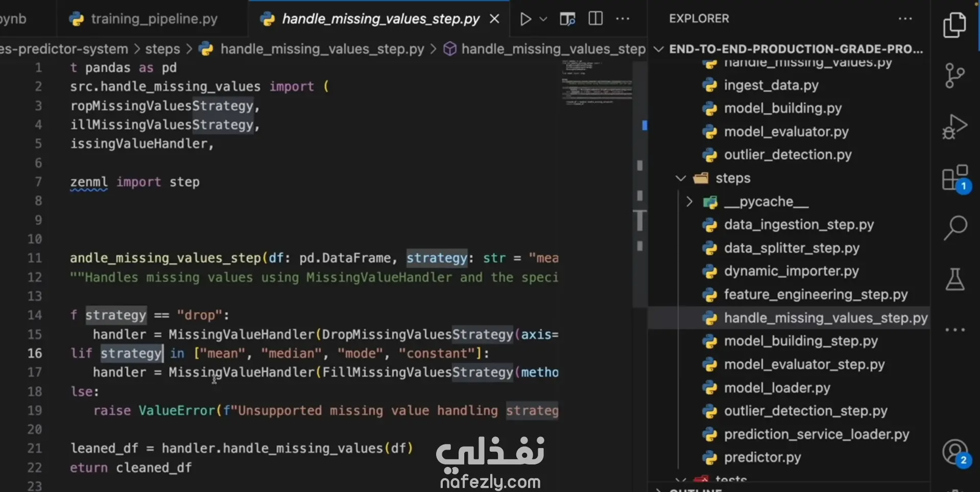The height and width of the screenshot is (492, 980).
Task: Open model_loader.py in the steps folder
Action: tap(777, 388)
